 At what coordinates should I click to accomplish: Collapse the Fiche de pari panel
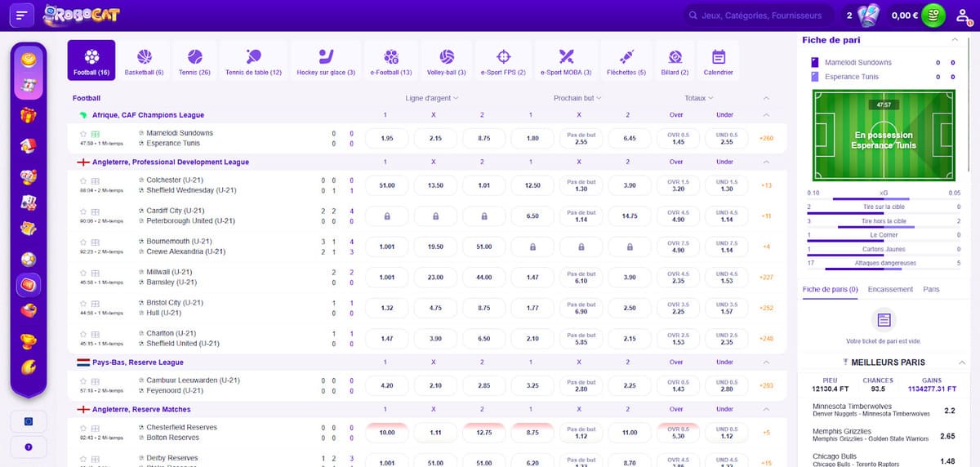tap(955, 39)
